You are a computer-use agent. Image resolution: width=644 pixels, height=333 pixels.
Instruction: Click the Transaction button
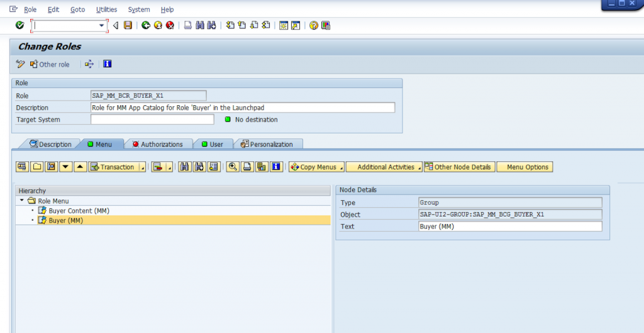[114, 167]
